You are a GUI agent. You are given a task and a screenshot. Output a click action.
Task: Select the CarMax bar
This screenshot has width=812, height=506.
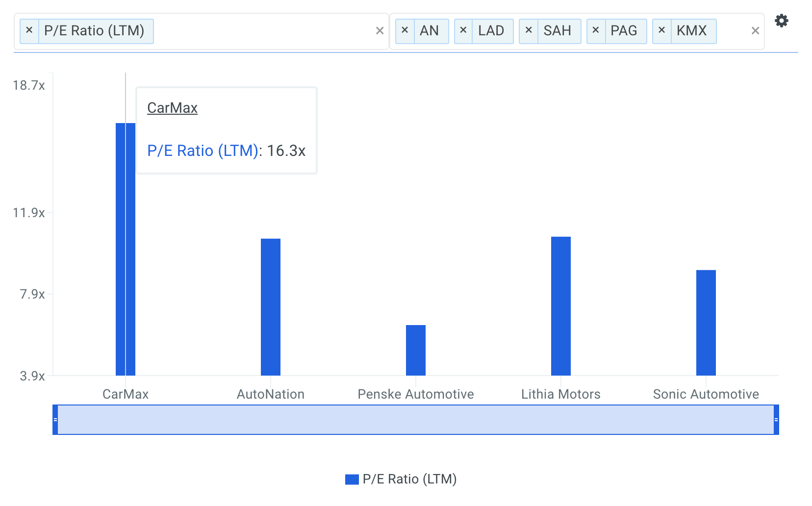[126, 249]
